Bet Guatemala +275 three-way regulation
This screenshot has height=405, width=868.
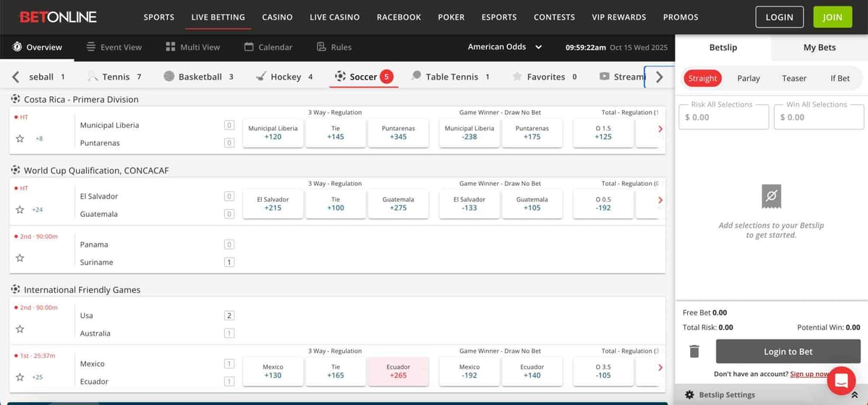tap(398, 203)
